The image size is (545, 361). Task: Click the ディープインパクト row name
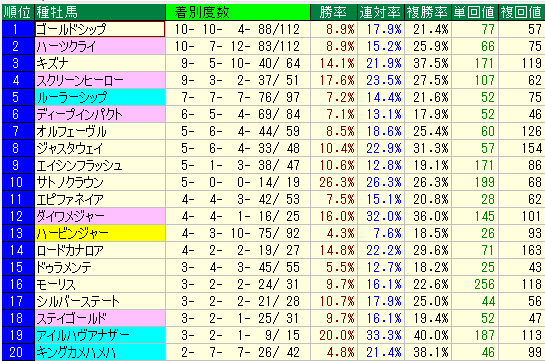[80, 114]
